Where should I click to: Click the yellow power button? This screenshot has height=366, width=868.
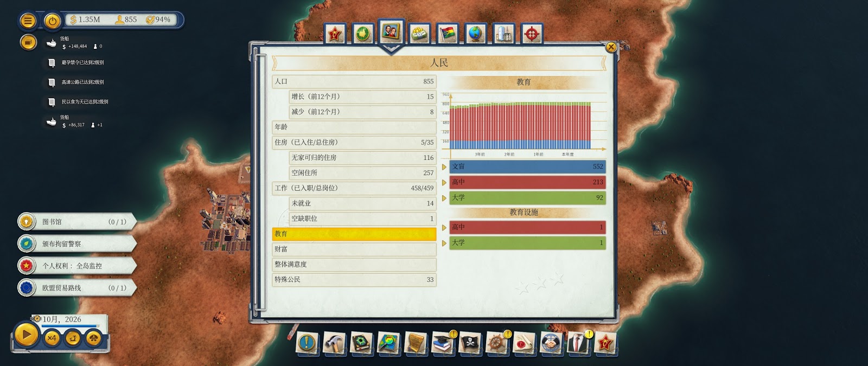(x=52, y=21)
